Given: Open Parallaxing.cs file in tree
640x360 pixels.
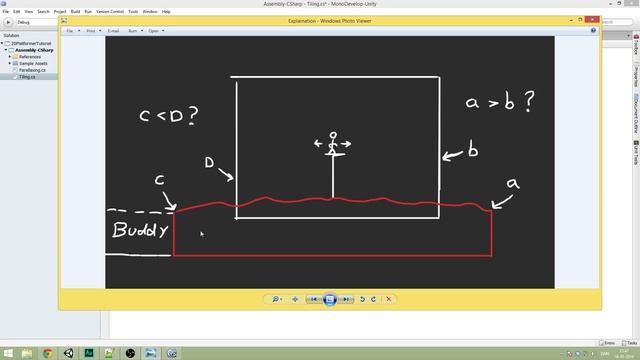Looking at the screenshot, I should [32, 70].
